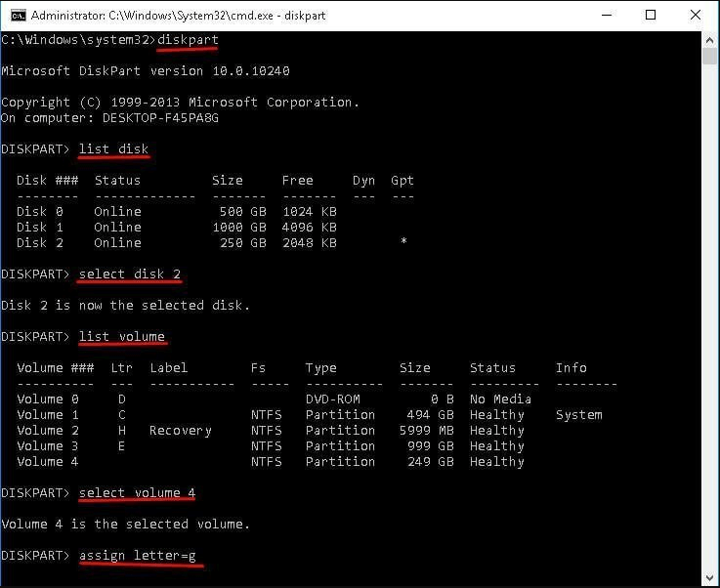720x588 pixels.
Task: Click the 'Volume ###' column header
Action: pos(55,368)
